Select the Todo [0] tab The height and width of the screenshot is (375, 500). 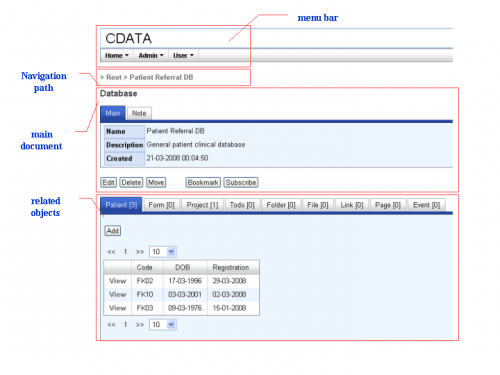pos(242,205)
